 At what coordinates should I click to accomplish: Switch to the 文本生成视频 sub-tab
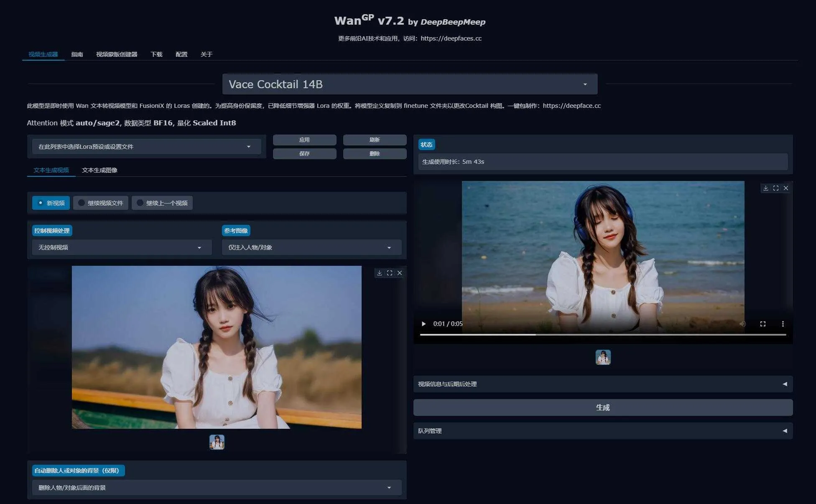51,170
